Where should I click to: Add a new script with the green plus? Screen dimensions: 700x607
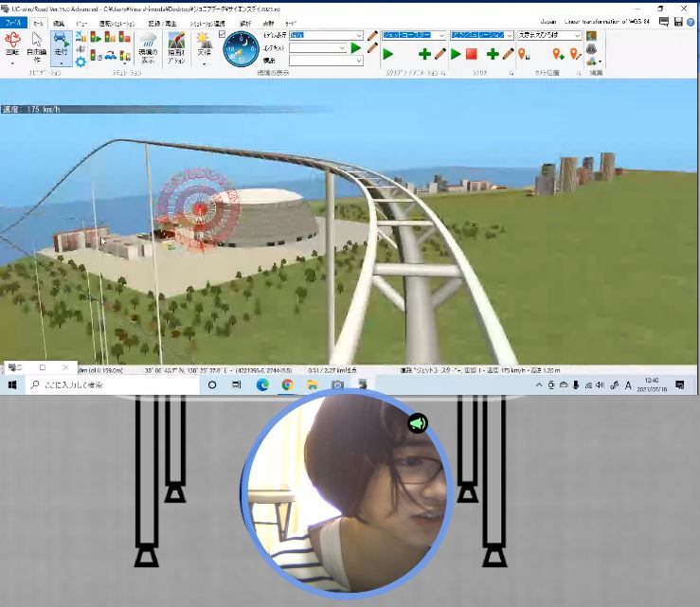coord(424,55)
